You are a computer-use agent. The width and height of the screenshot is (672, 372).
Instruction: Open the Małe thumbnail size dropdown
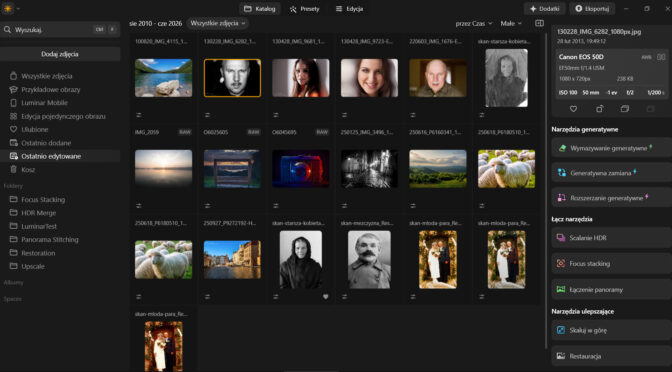511,24
